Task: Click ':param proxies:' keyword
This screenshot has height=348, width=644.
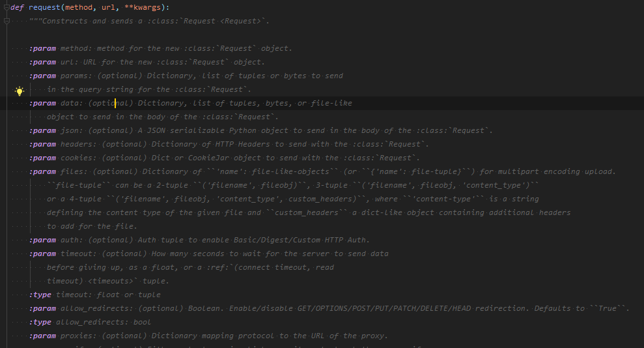Action: pyautogui.click(x=42, y=336)
